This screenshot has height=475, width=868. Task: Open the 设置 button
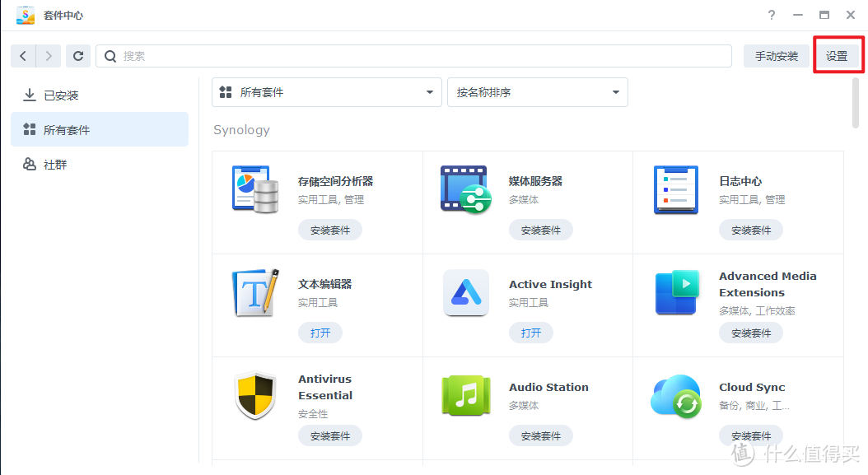click(837, 56)
